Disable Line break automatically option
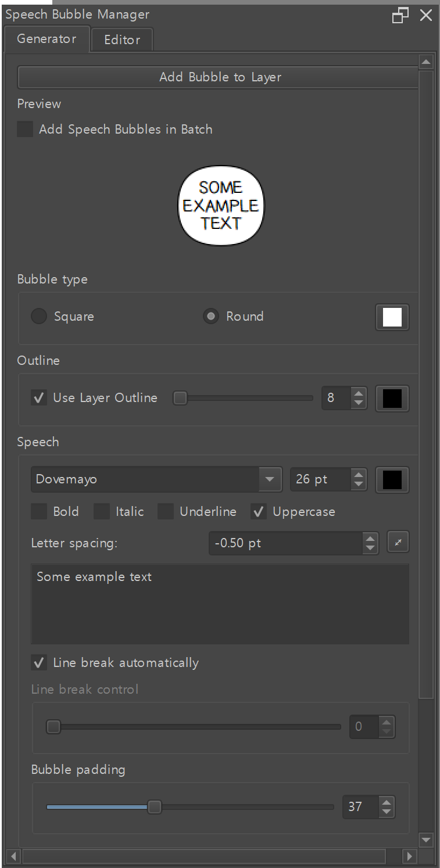 [39, 662]
